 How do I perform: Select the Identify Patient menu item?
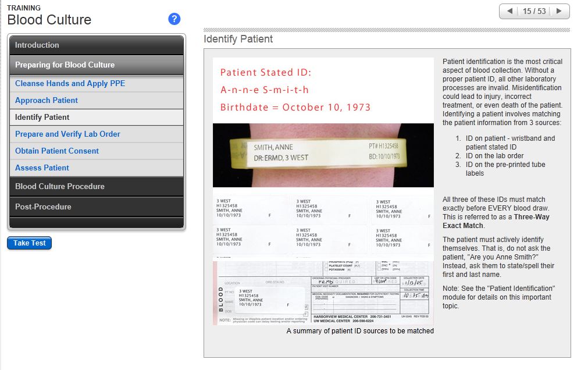(42, 117)
